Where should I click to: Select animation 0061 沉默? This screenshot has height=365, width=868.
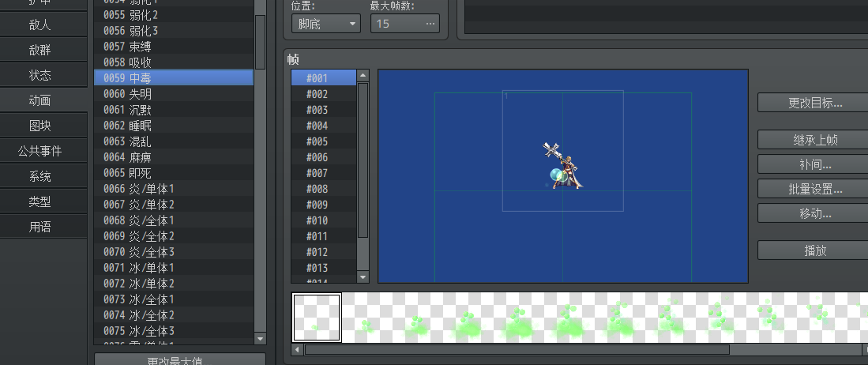pos(174,110)
